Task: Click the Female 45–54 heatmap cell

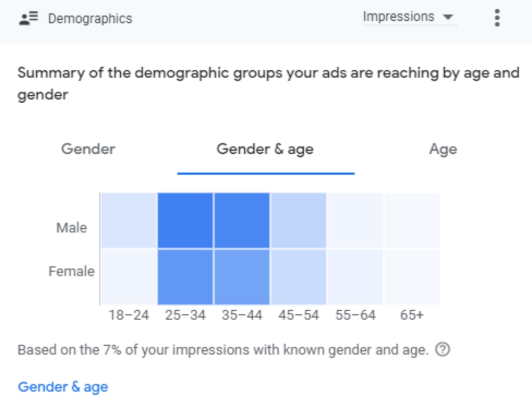Action: tap(298, 277)
